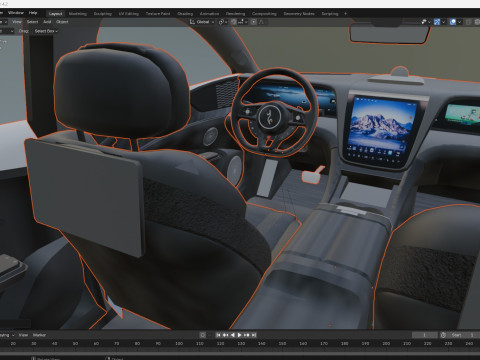Switch to the Scripting workspace tab
Image resolution: width=480 pixels, height=360 pixels.
[x=330, y=14]
